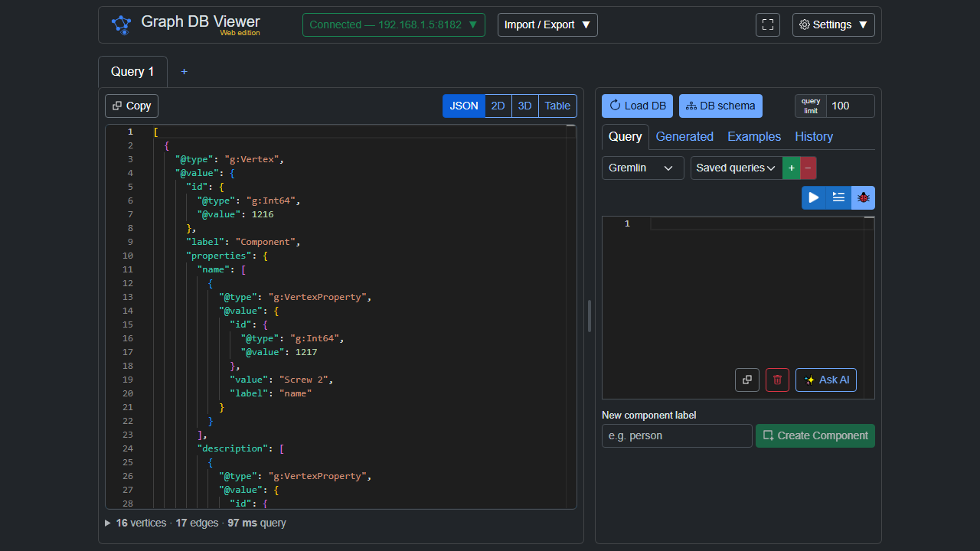The height and width of the screenshot is (551, 980).
Task: Open the Generated tab
Action: [x=684, y=136]
